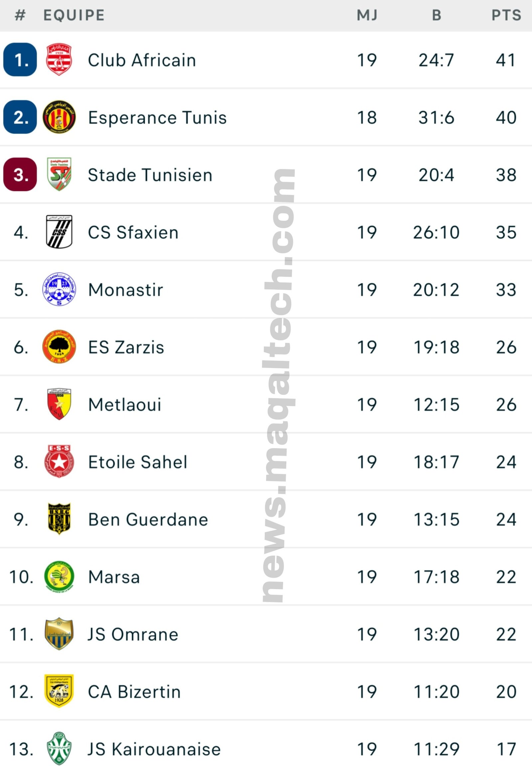
Task: Tap the Esperance Tunis club logo
Action: click(x=59, y=117)
